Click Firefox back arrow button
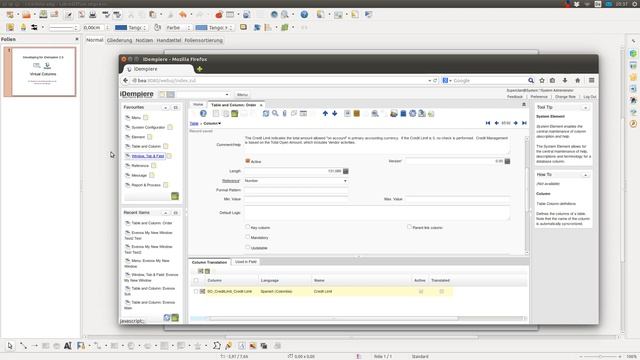Image resolution: width=640 pixels, height=360 pixels. (126, 80)
